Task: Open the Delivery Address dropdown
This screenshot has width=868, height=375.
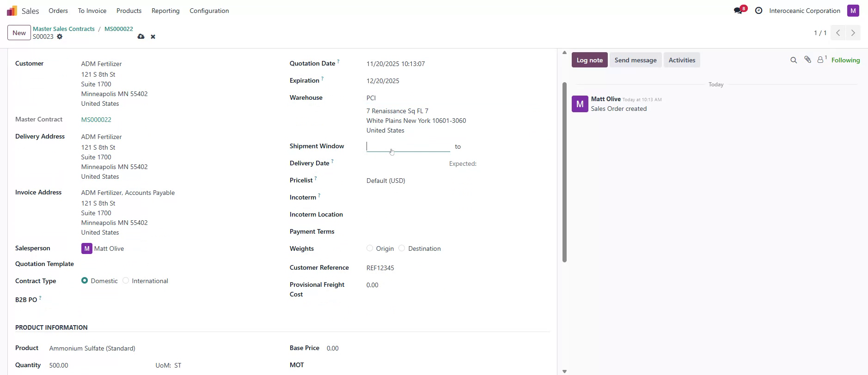Action: [x=178, y=137]
